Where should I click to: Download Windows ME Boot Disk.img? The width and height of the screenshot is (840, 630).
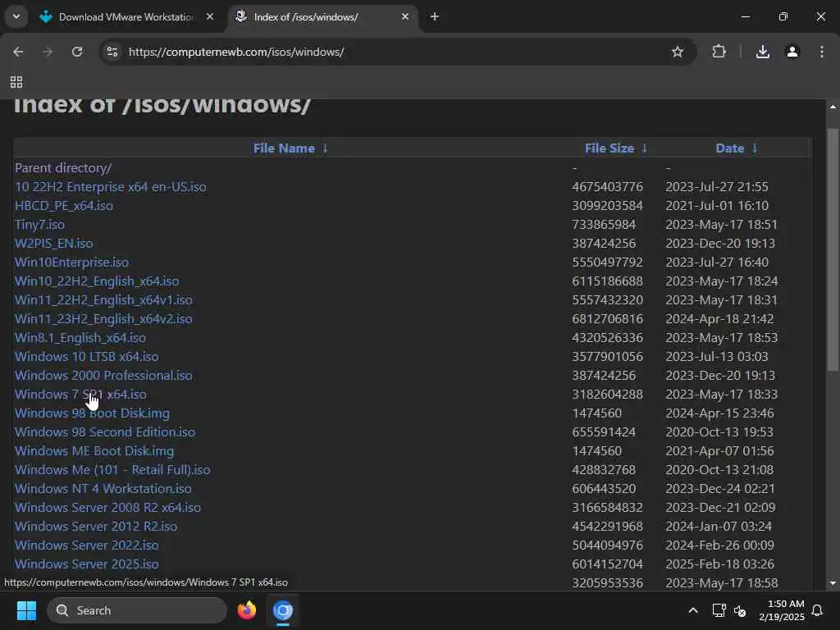tap(94, 451)
